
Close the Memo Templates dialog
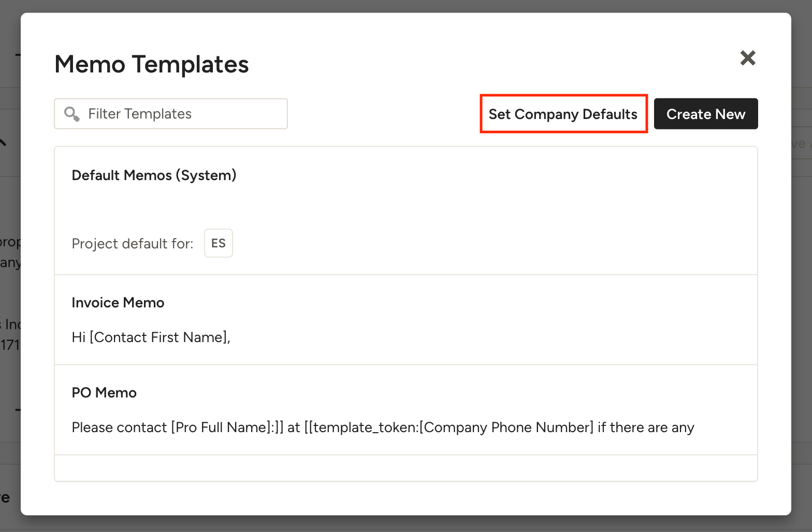click(x=748, y=58)
